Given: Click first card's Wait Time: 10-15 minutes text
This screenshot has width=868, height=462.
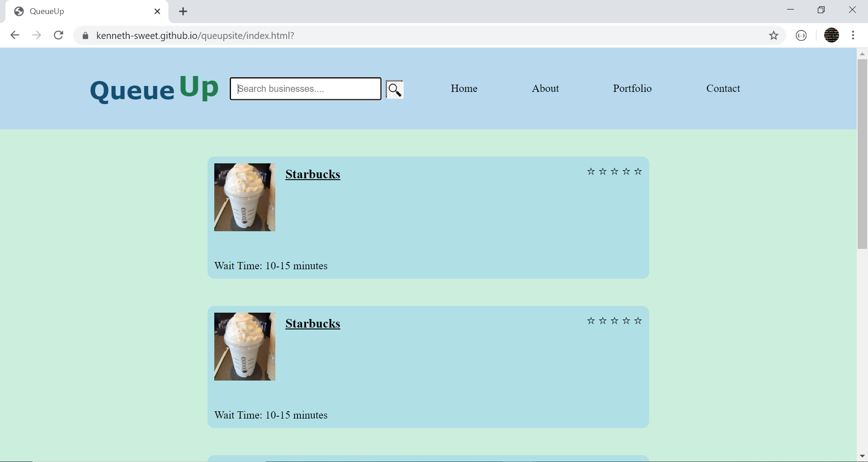Looking at the screenshot, I should (x=271, y=266).
